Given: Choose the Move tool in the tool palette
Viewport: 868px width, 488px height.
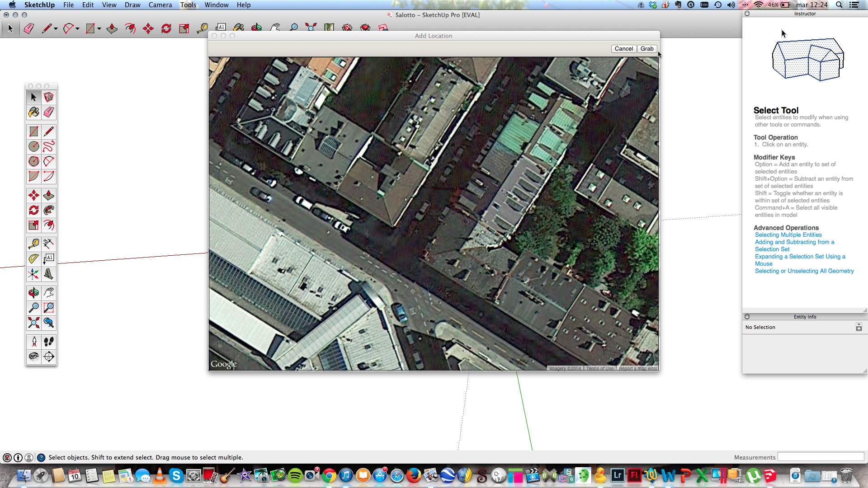Looking at the screenshot, I should (33, 195).
